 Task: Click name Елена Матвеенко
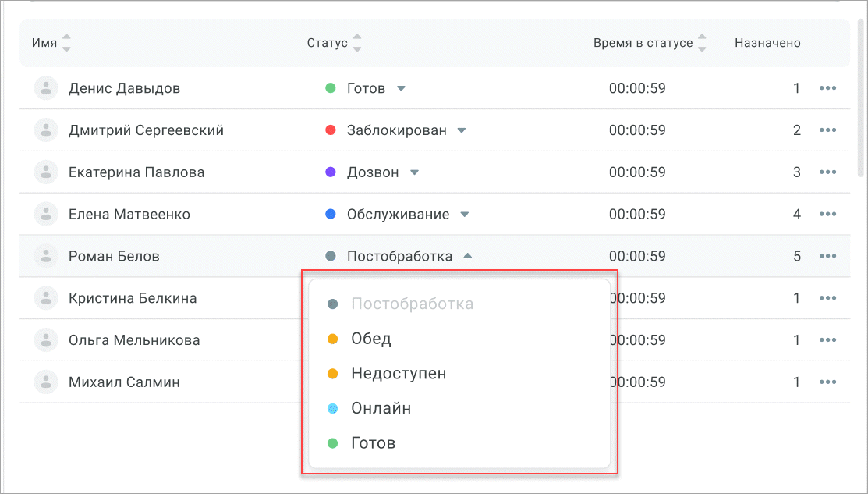pos(129,215)
